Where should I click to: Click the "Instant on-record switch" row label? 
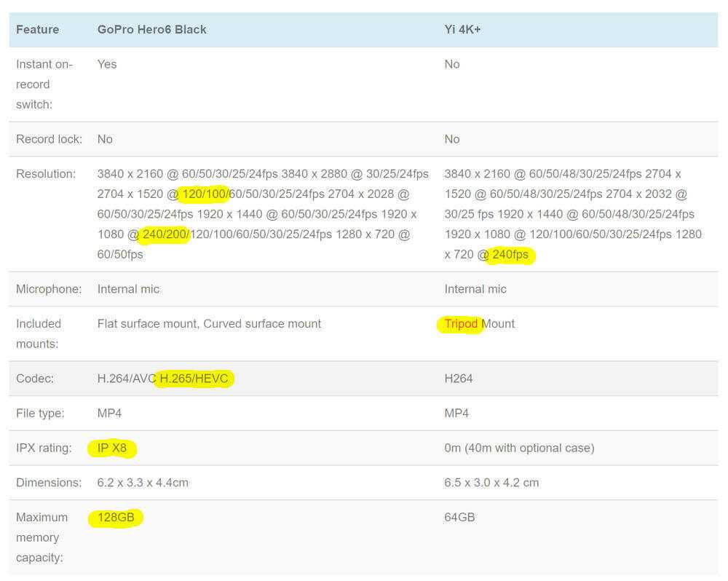click(44, 84)
